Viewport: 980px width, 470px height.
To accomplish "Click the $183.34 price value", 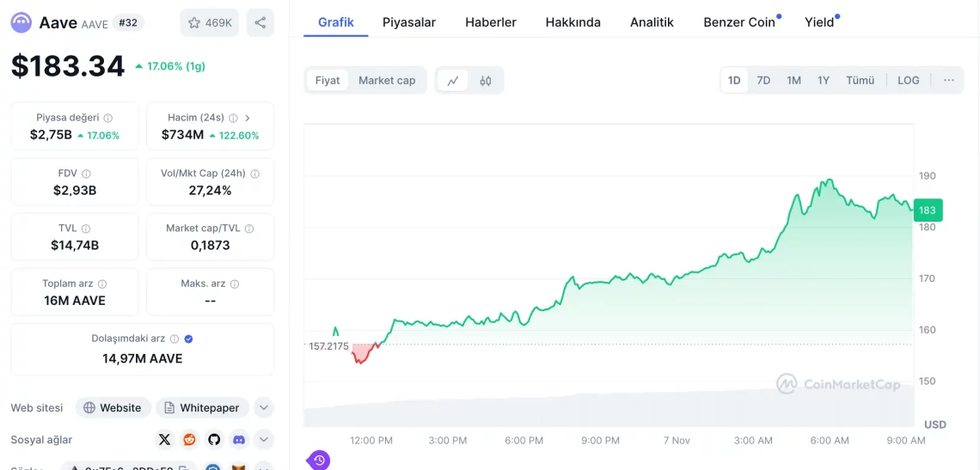I will (x=68, y=66).
